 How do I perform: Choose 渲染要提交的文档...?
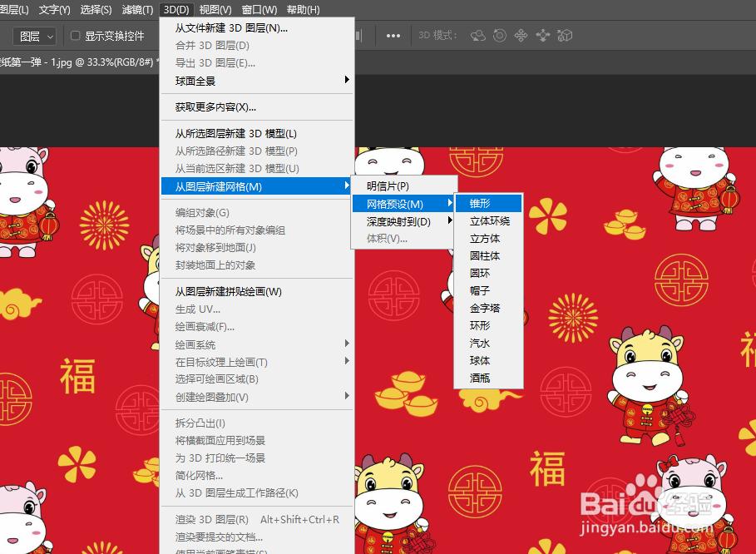pyautogui.click(x=257, y=537)
